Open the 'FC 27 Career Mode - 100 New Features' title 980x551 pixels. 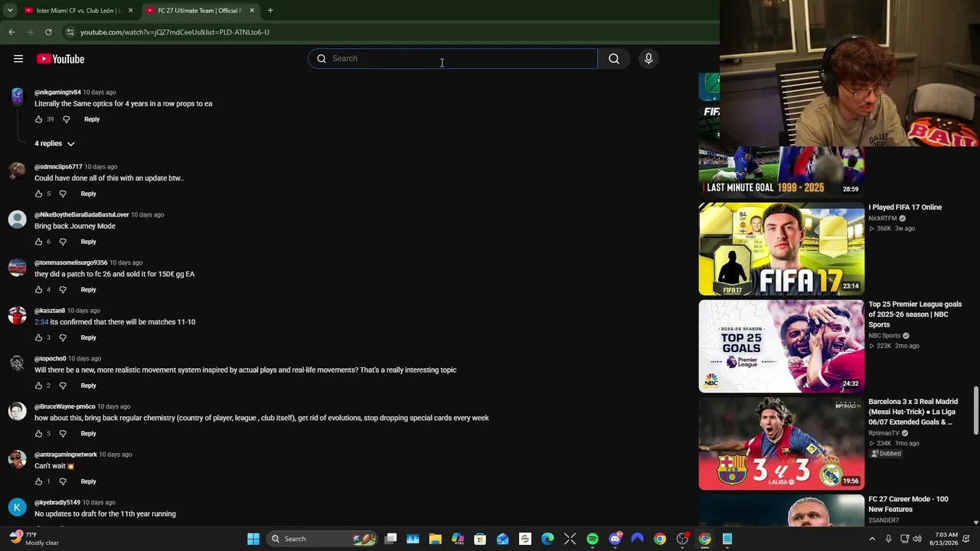(x=908, y=504)
